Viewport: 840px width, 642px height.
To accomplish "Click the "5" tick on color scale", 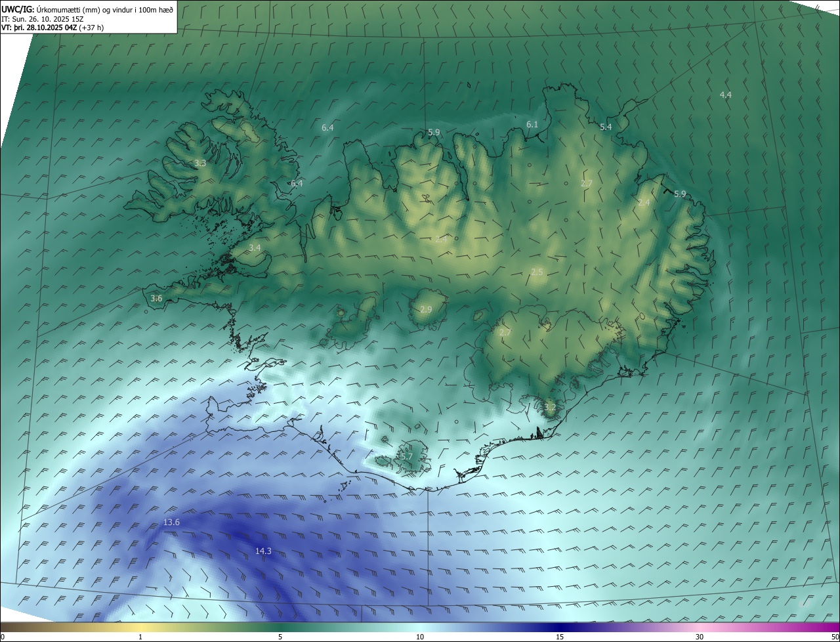I will (x=280, y=637).
